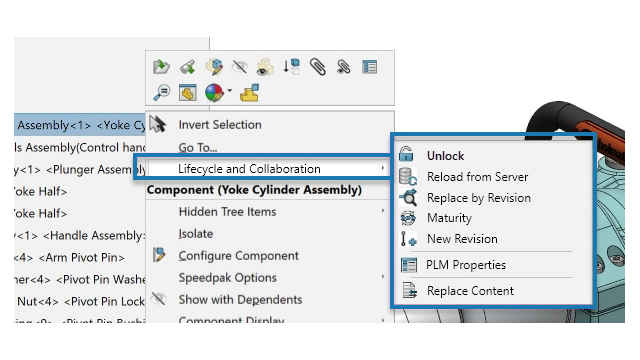Choose Maturity from the submenu
The height and width of the screenshot is (360, 640).
449,218
